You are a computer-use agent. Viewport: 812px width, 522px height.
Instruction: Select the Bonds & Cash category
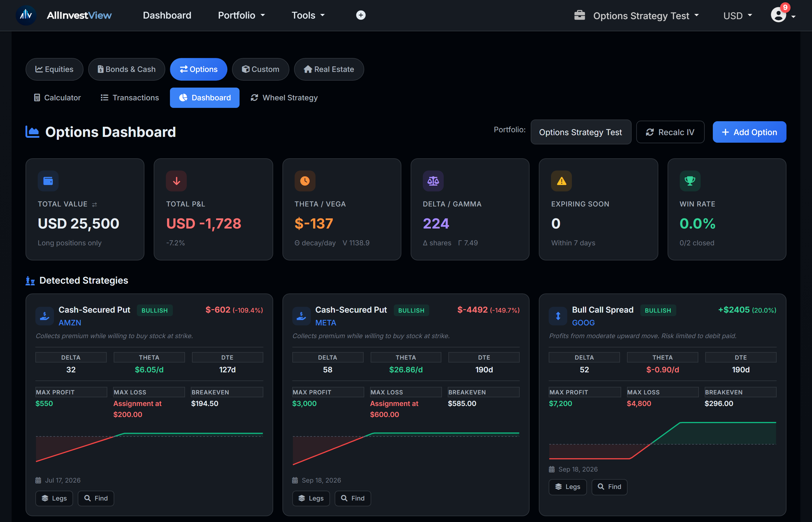click(x=126, y=69)
